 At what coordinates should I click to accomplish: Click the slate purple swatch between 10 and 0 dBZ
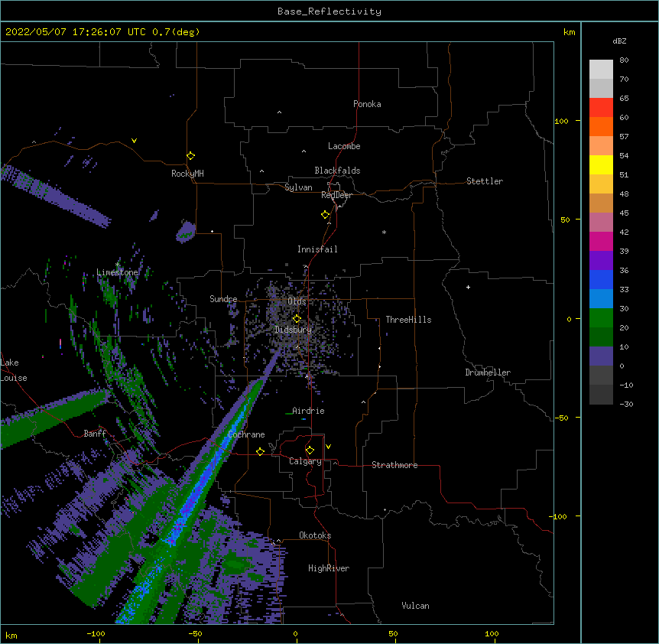601,356
